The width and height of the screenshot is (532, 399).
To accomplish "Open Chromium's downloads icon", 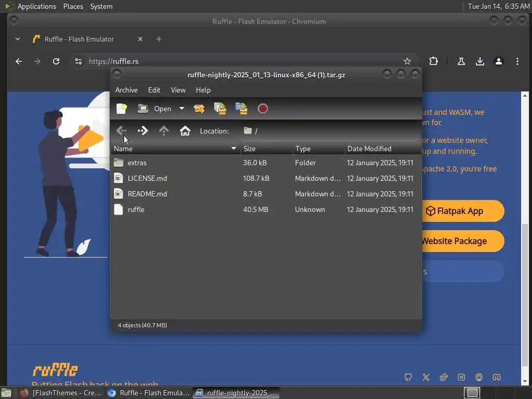I will click(x=480, y=61).
